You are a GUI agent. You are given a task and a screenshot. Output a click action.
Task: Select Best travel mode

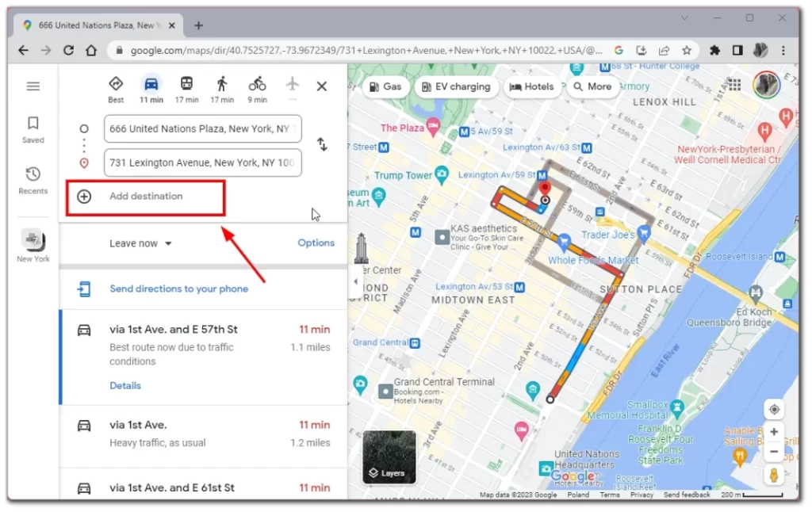click(116, 90)
